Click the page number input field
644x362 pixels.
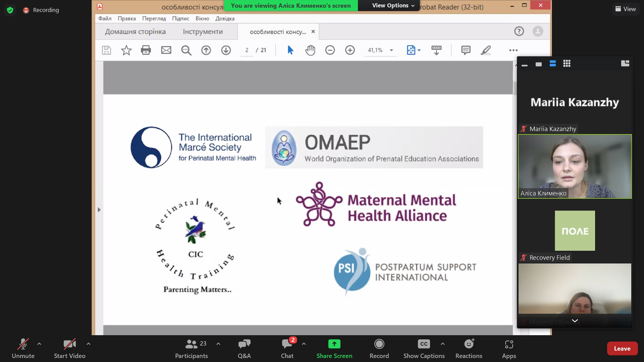pyautogui.click(x=247, y=50)
